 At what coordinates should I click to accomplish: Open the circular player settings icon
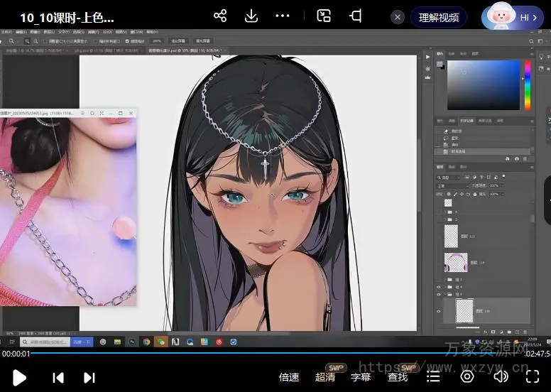[x=467, y=376]
